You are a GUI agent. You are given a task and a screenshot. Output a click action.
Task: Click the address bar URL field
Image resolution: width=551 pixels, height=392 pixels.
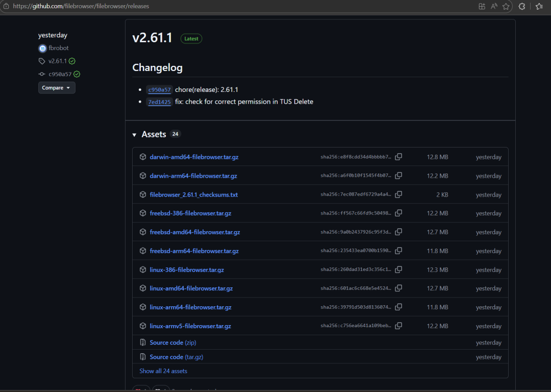point(204,6)
